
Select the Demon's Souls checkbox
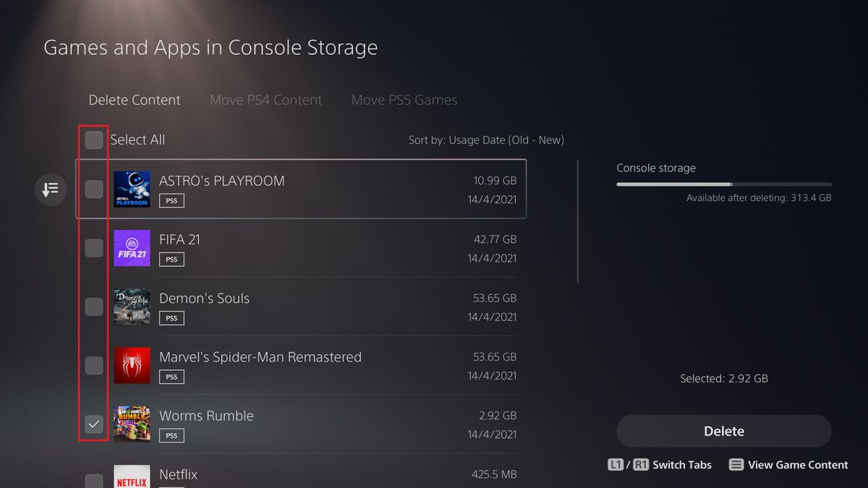tap(94, 307)
